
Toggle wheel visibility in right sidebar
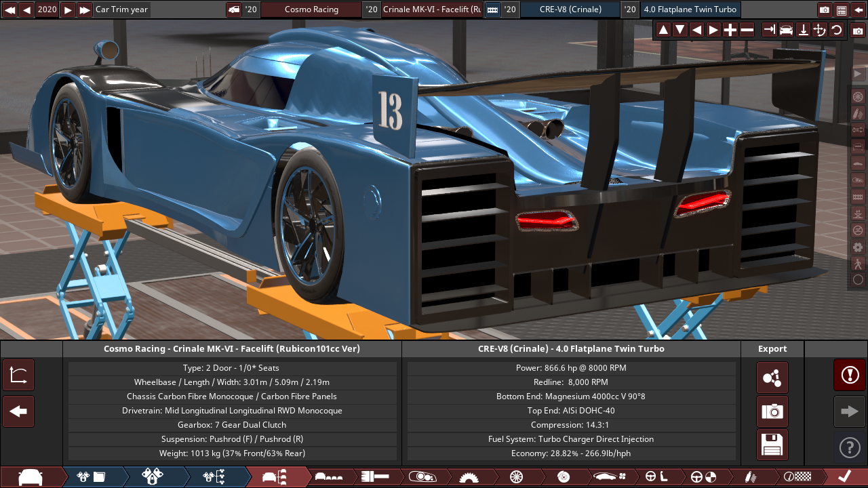point(858,96)
